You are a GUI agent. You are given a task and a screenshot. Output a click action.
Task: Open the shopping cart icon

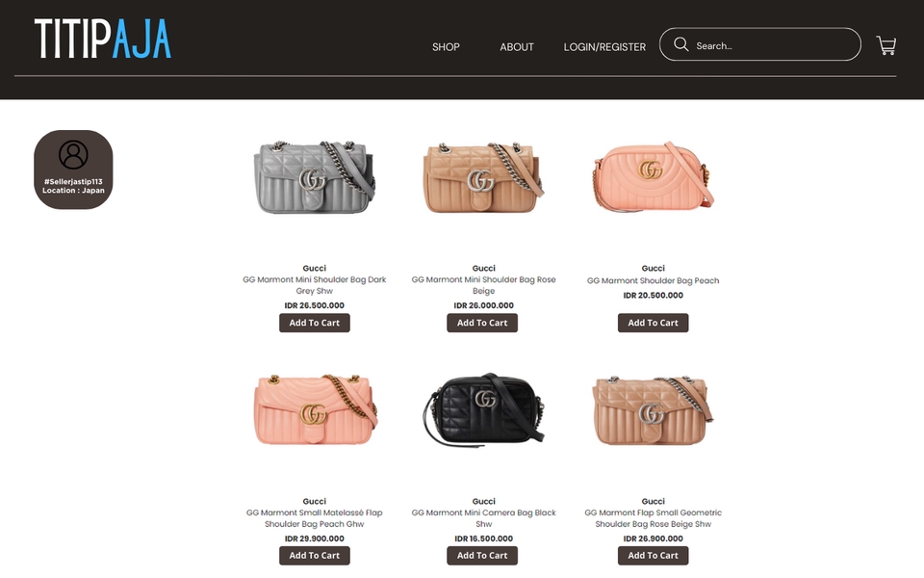pyautogui.click(x=885, y=45)
